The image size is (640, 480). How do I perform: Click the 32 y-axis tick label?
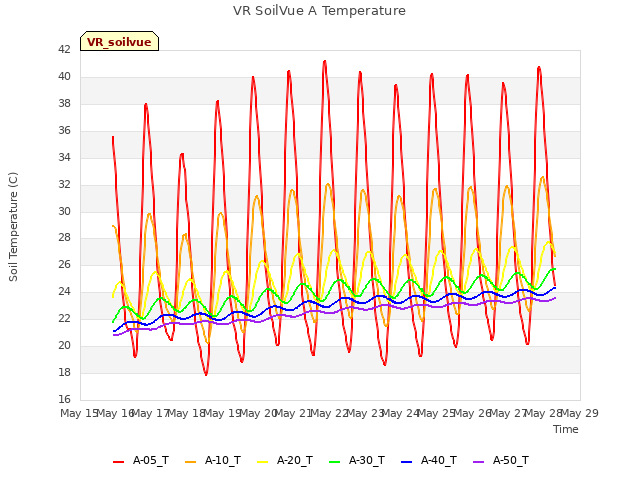pos(64,184)
